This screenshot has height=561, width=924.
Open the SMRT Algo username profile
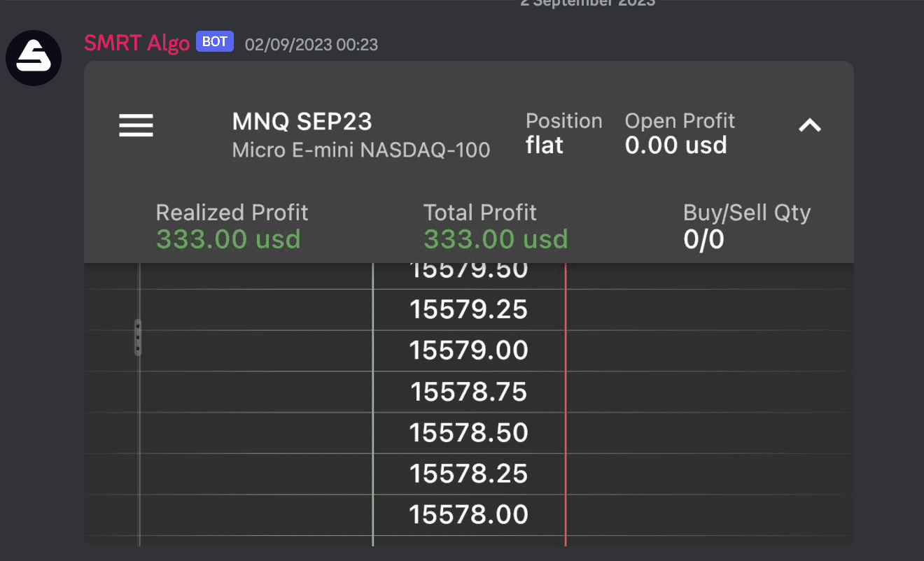tap(136, 42)
